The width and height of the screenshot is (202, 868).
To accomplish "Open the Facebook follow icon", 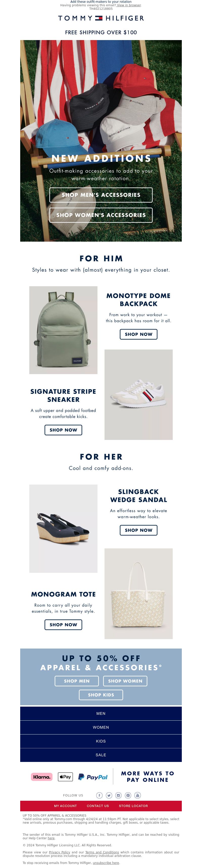I will 99,795.
